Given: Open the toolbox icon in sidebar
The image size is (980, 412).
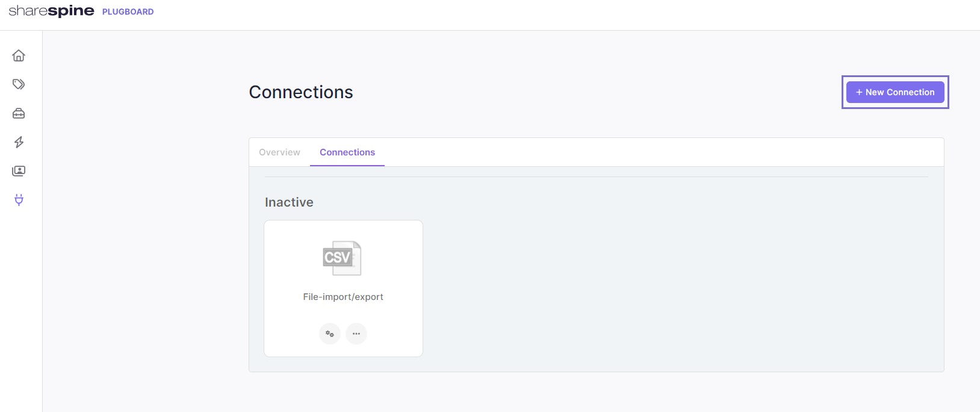Looking at the screenshot, I should pyautogui.click(x=19, y=113).
